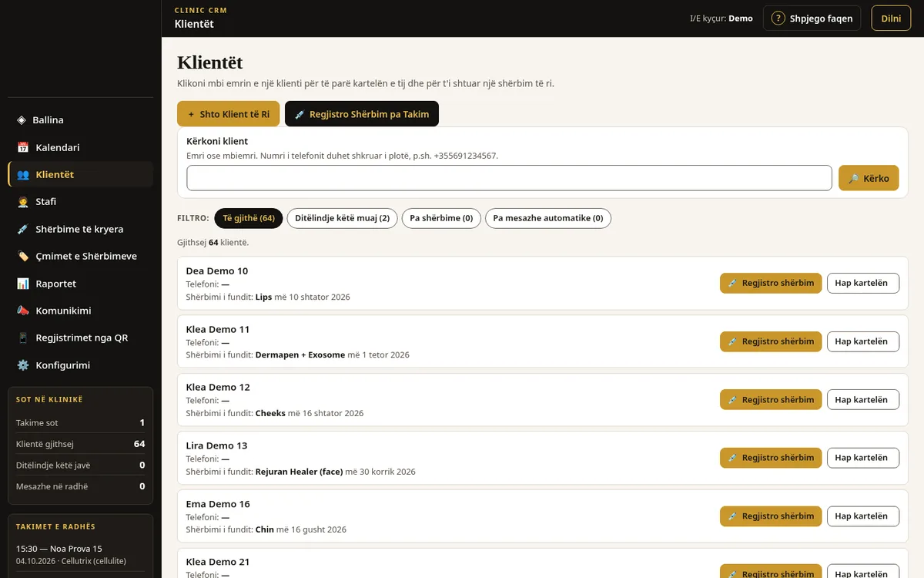Filter by Ditëlindje këtë muaj (2)
The height and width of the screenshot is (578, 924).
click(343, 218)
